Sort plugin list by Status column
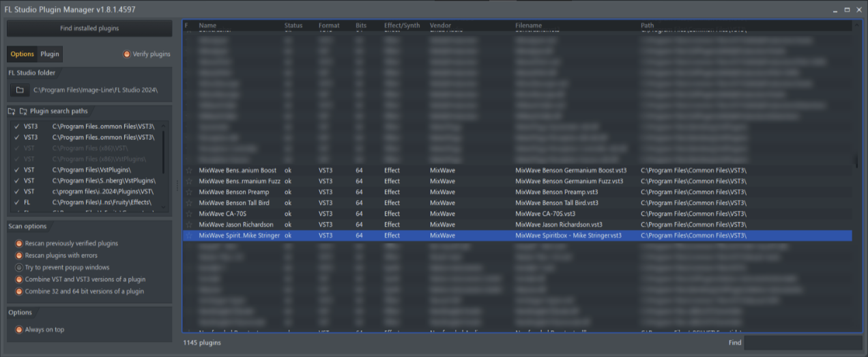Screen dimensions: 868x357 pos(293,25)
